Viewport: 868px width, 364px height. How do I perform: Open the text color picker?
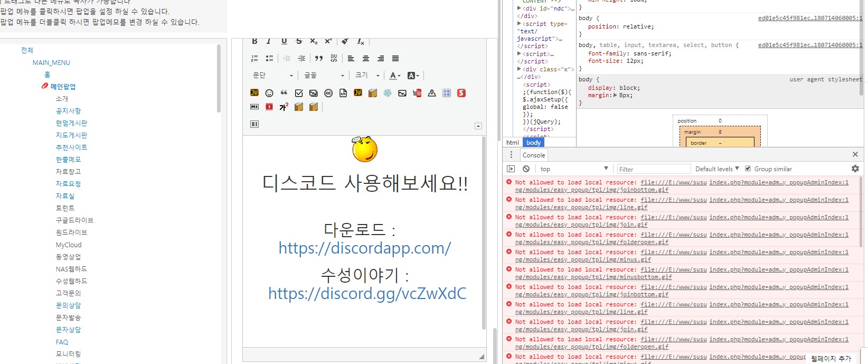point(395,76)
